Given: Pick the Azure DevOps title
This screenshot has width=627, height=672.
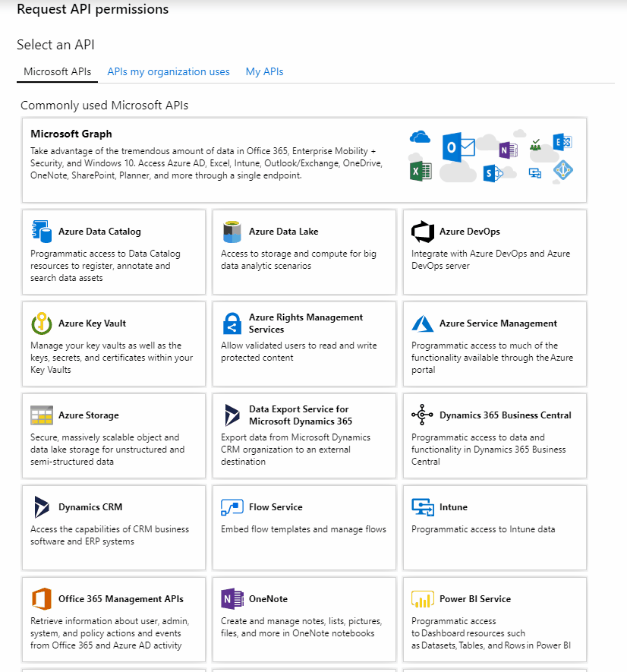Looking at the screenshot, I should [470, 232].
